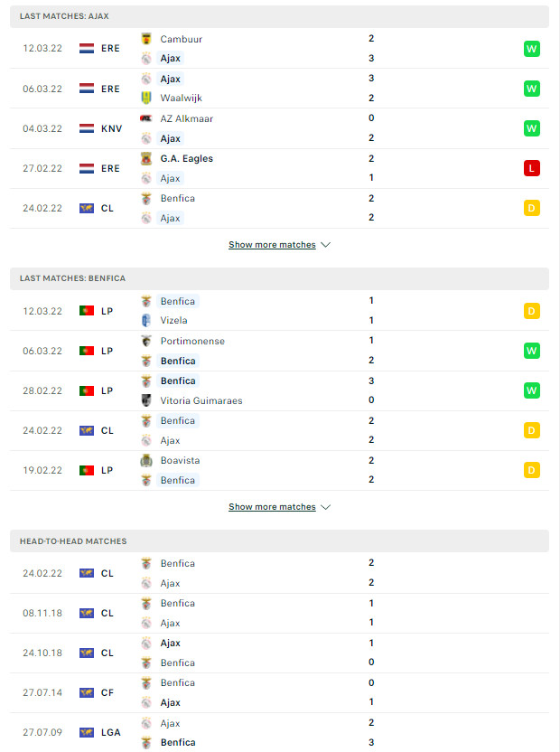Open the 08.11.18 Benfica vs Ajax match
This screenshot has width=560, height=752.
pos(279,614)
